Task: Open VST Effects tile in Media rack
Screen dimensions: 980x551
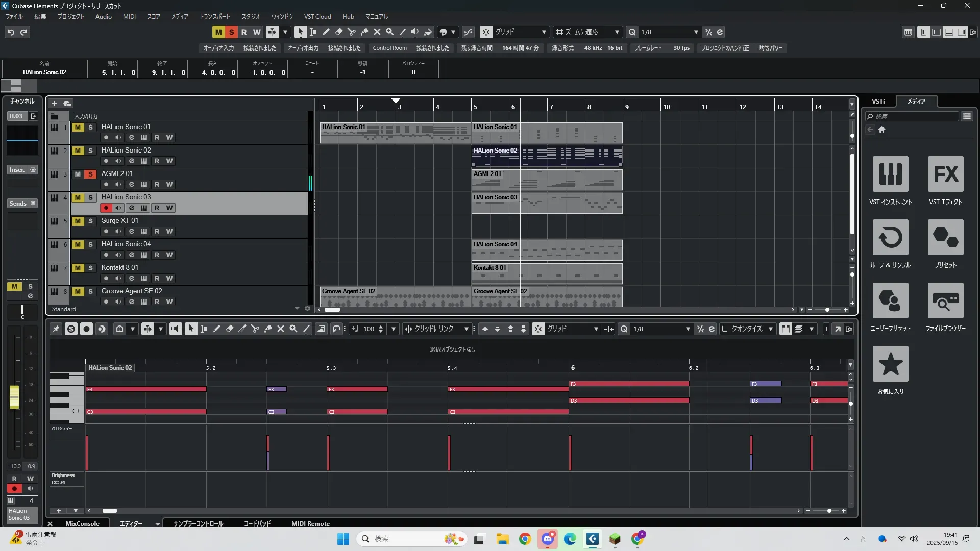Action: [x=945, y=174]
